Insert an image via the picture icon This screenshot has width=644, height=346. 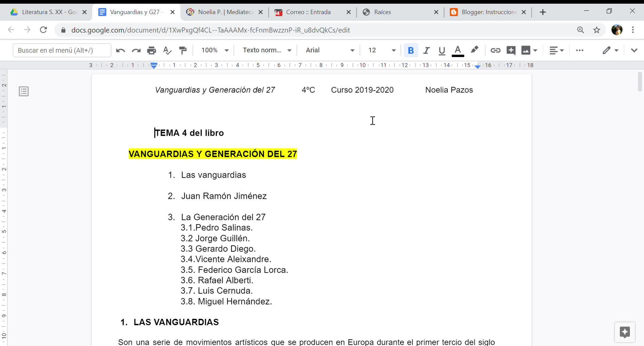(529, 50)
